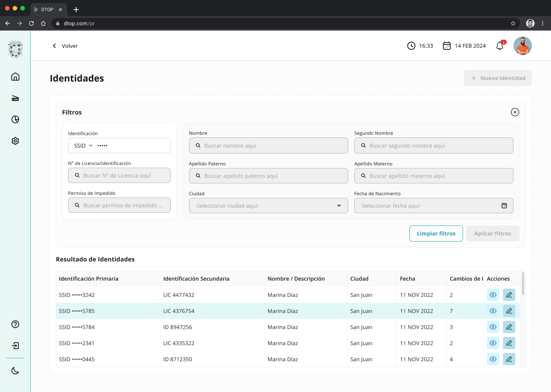Open the home icon in sidebar

(x=15, y=77)
